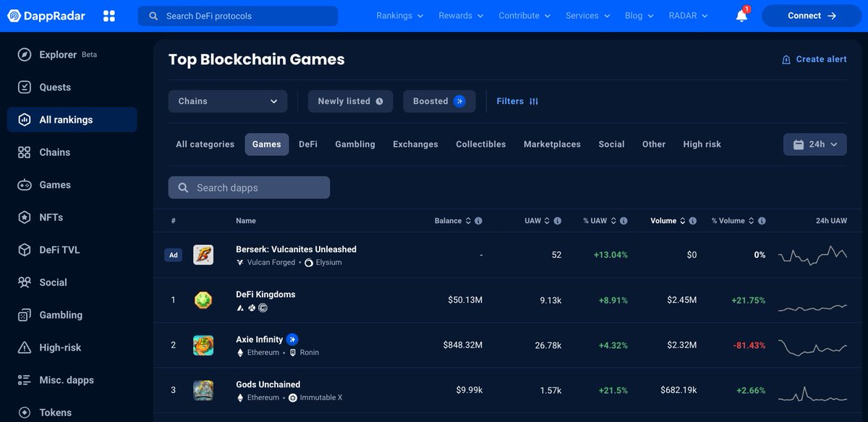Expand the Services nav menu
Screen dimensions: 868x422
point(588,16)
